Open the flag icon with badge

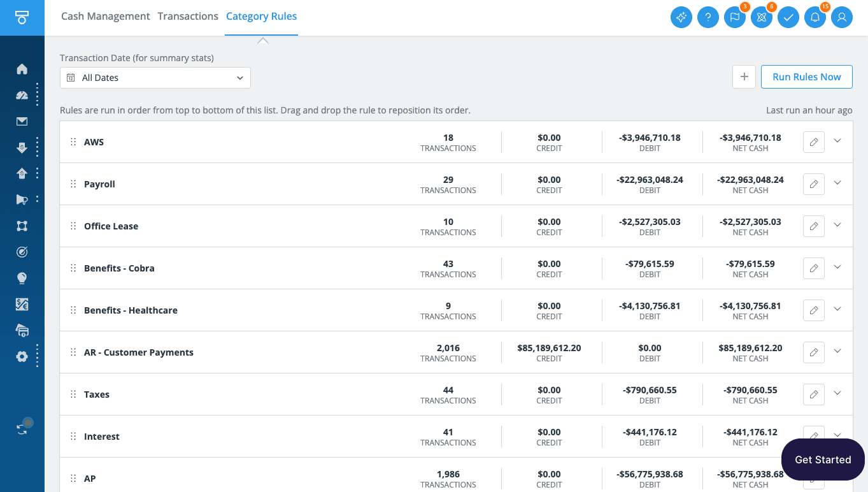coord(734,17)
